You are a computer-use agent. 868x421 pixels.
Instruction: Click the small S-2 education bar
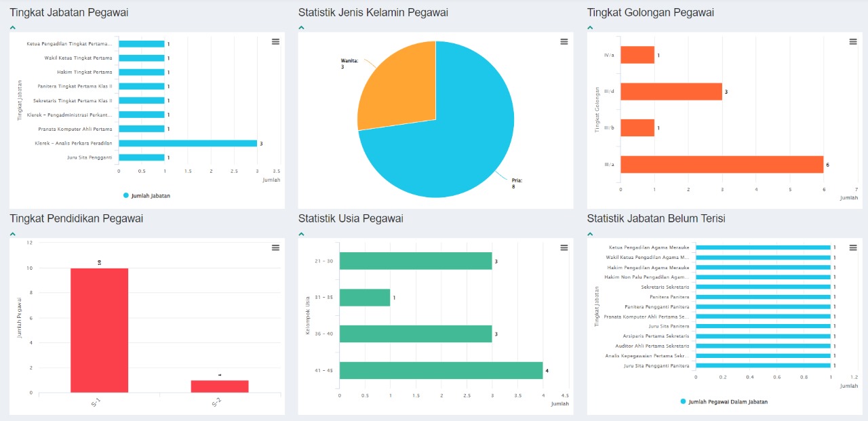pos(219,386)
